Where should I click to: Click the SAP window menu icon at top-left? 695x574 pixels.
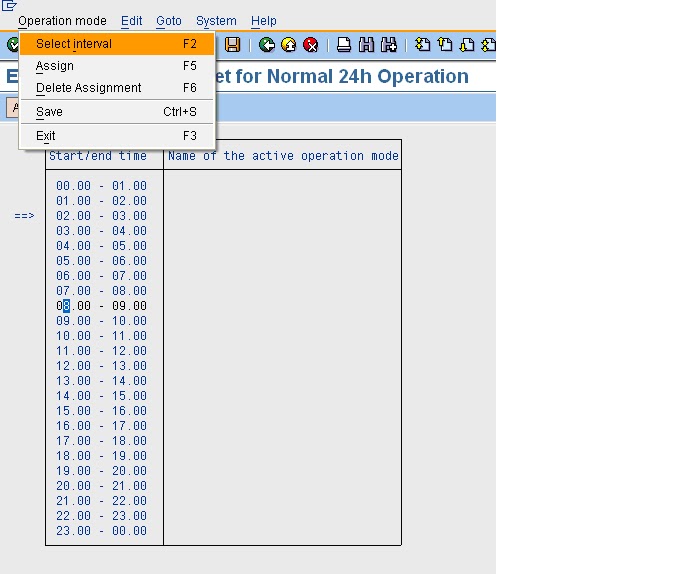coord(9,5)
